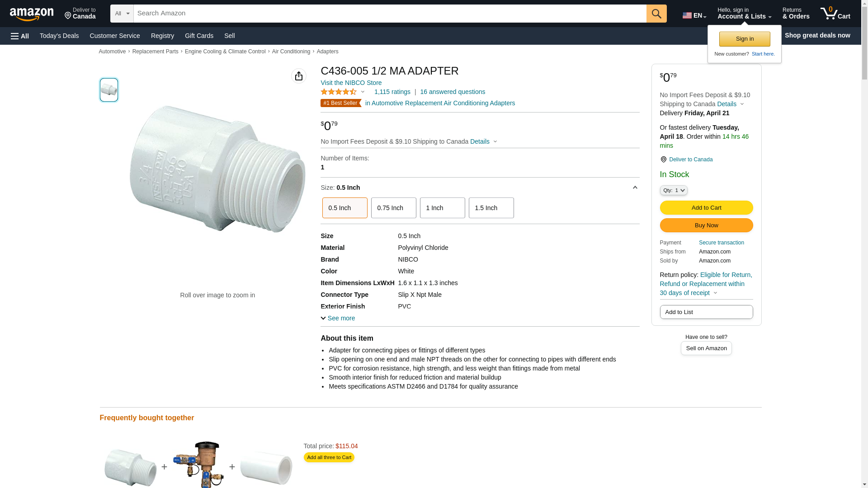Open the shopping cart
The width and height of the screenshot is (868, 488).
click(x=835, y=14)
